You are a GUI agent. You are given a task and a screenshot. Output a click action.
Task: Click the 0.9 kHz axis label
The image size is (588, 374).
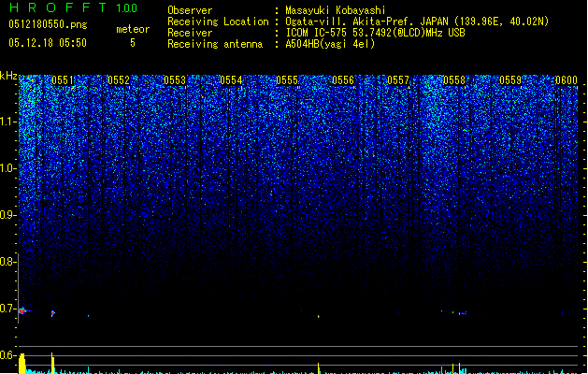point(7,215)
